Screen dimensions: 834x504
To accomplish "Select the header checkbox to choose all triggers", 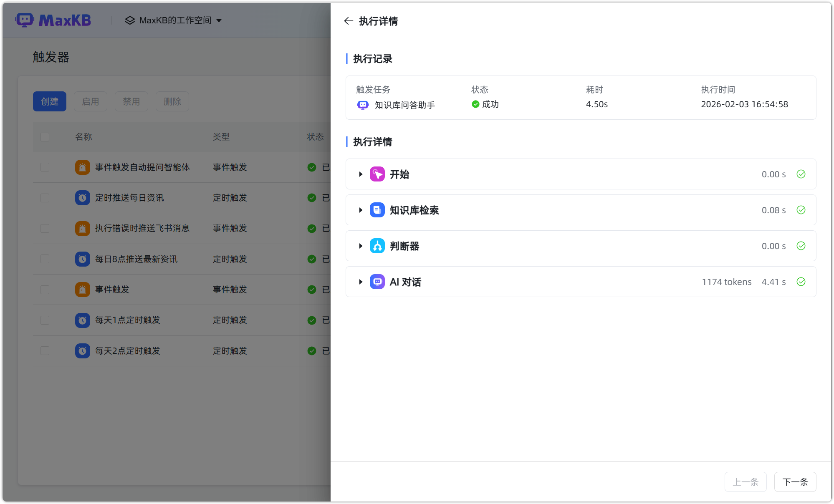I will coord(45,137).
